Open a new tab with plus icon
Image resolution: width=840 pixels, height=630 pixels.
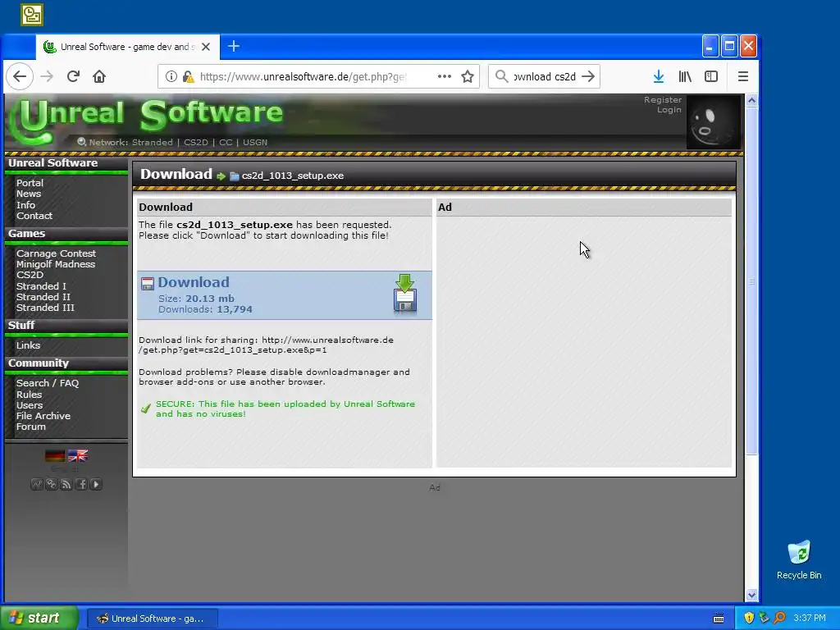[x=234, y=47]
